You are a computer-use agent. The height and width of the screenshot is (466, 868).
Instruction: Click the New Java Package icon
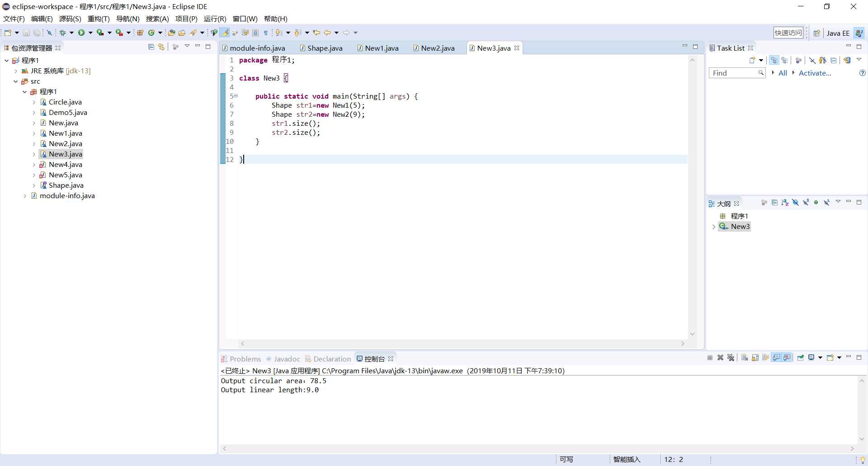(x=140, y=33)
